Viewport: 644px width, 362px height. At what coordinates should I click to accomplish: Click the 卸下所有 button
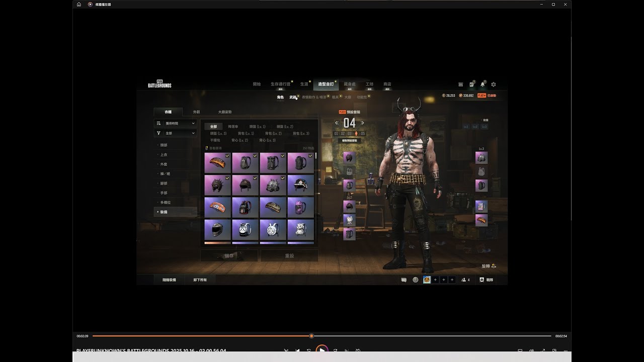(200, 280)
